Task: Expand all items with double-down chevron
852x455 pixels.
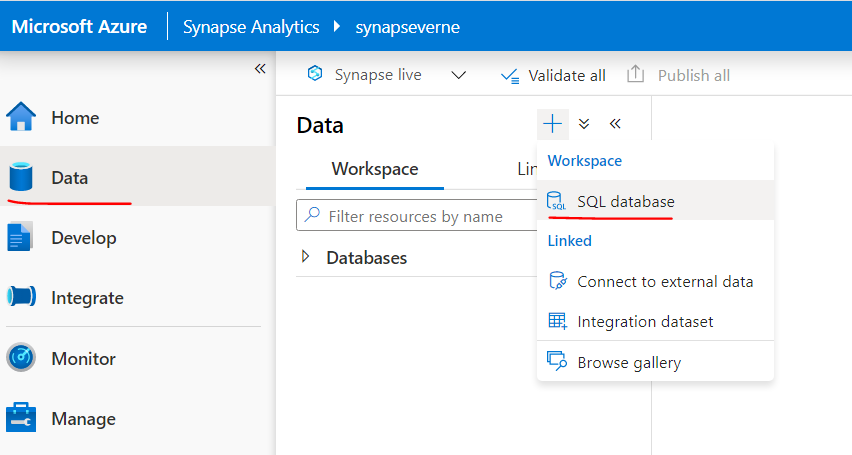Action: coord(584,124)
